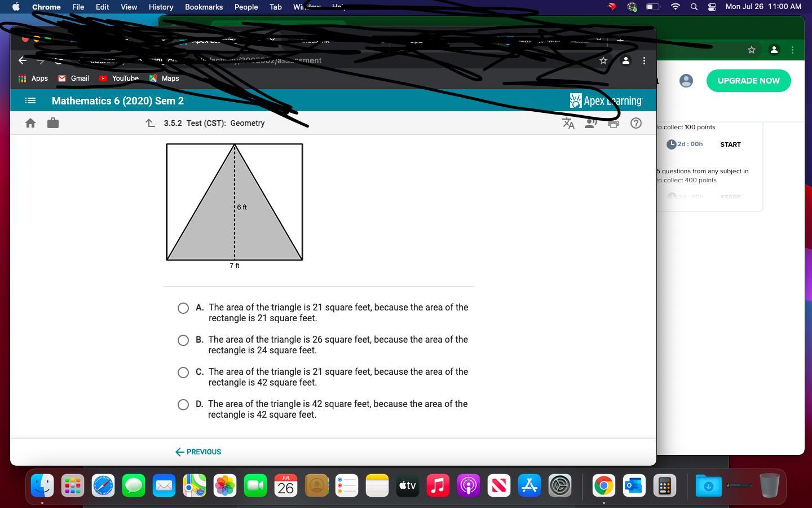Screen dimensions: 812x508
Task: Open the View menu
Action: (x=129, y=7)
